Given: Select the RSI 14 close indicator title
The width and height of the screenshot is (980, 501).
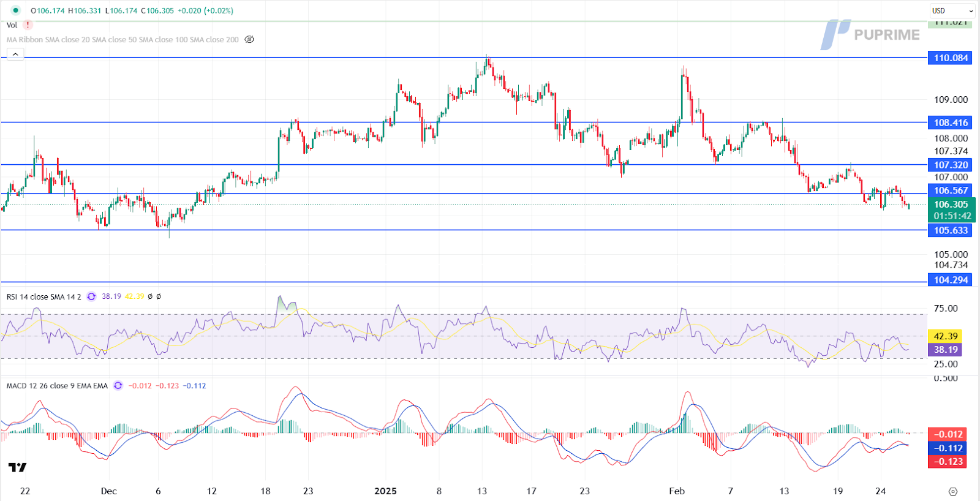Looking at the screenshot, I should [x=43, y=296].
